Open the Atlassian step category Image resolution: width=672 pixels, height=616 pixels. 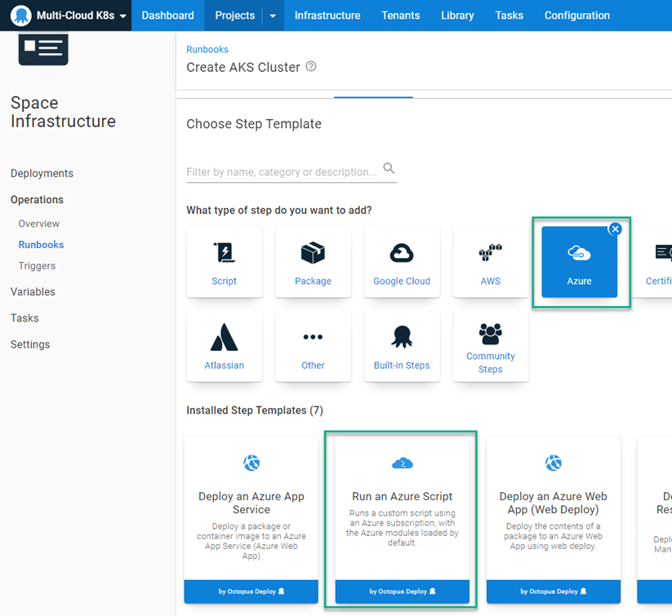click(x=224, y=345)
